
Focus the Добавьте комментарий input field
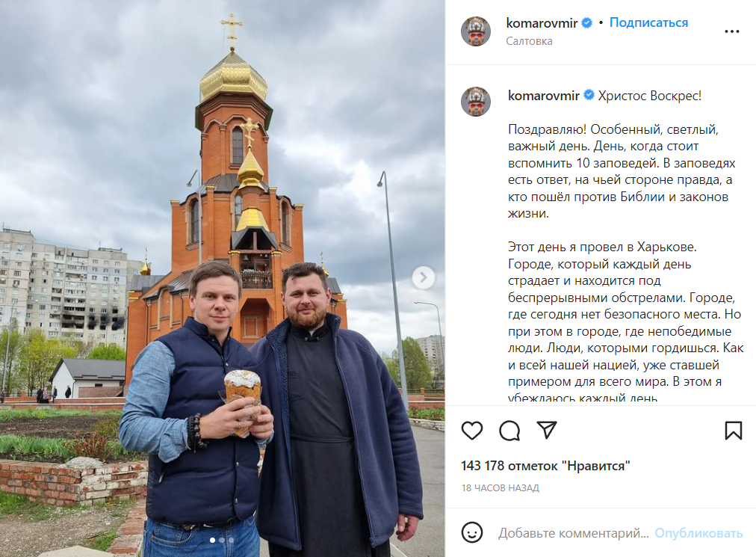(x=573, y=533)
